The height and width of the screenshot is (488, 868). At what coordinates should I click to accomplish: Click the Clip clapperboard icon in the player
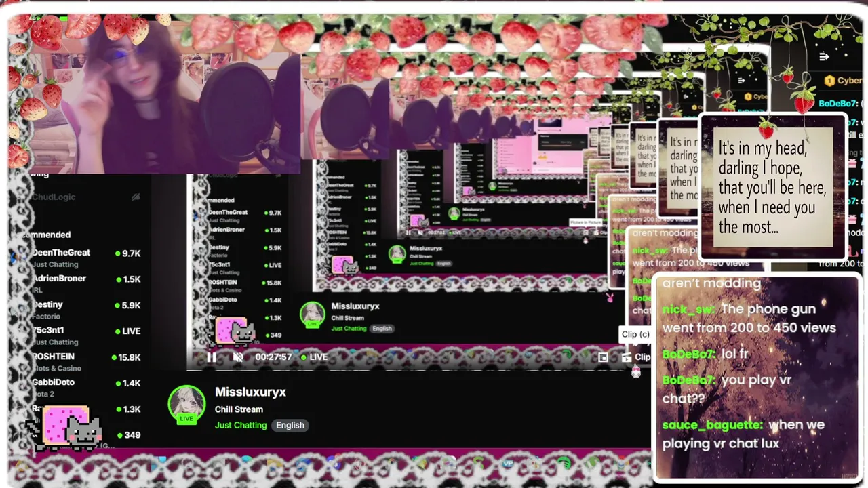(x=627, y=357)
